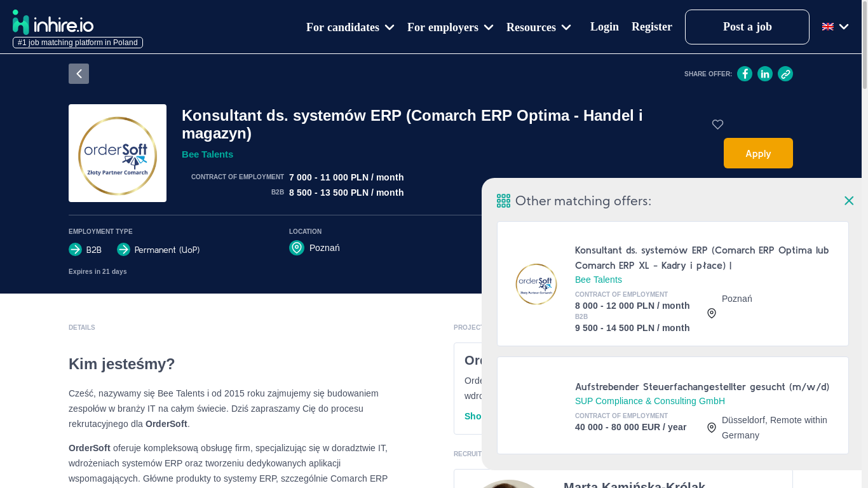Click the 40 000 - 80 000 EUR salary
868x488 pixels.
pos(630,427)
